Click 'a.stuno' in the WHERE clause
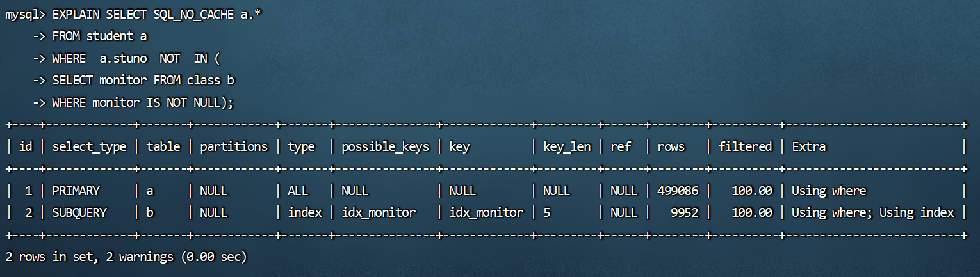 pos(124,58)
